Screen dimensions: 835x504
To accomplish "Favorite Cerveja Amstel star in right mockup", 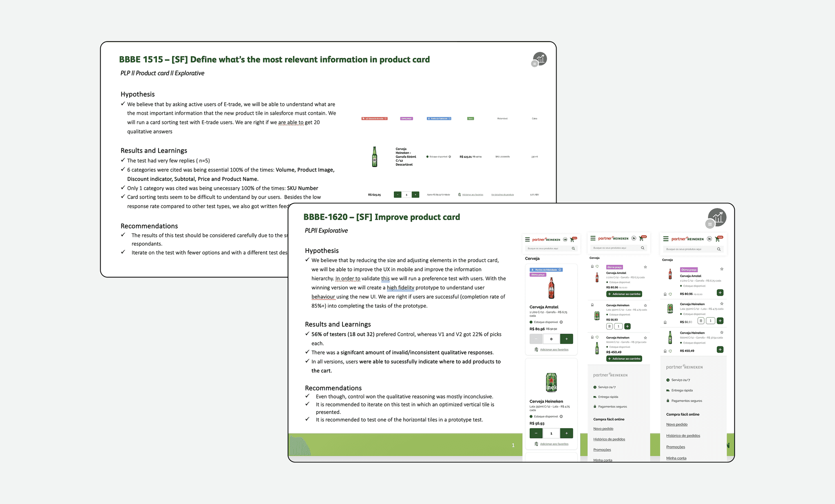I will (x=722, y=269).
